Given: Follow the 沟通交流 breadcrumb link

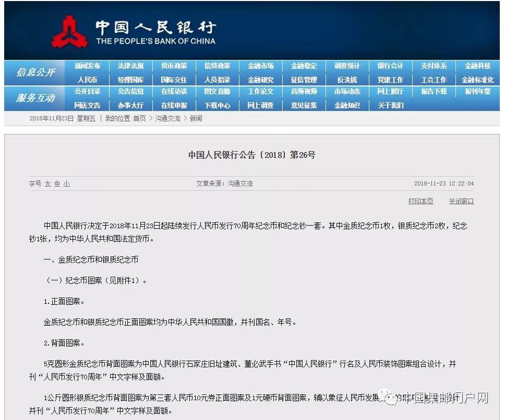Looking at the screenshot, I should click(168, 119).
